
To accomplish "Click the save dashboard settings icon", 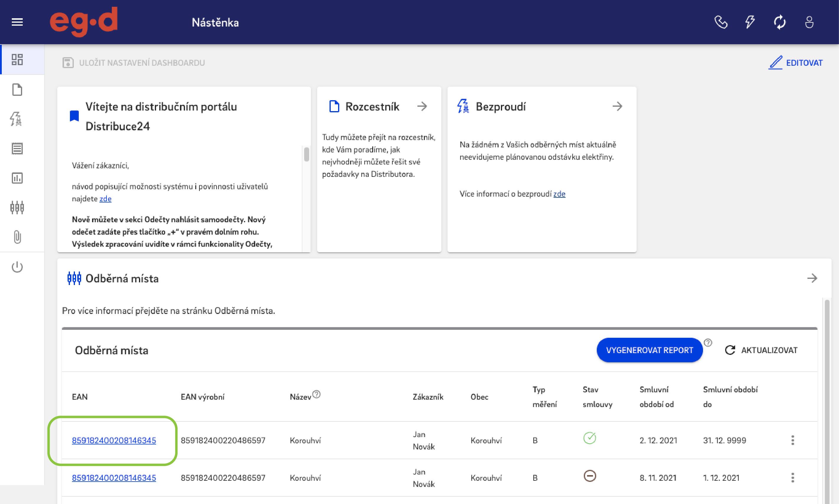I will click(68, 63).
